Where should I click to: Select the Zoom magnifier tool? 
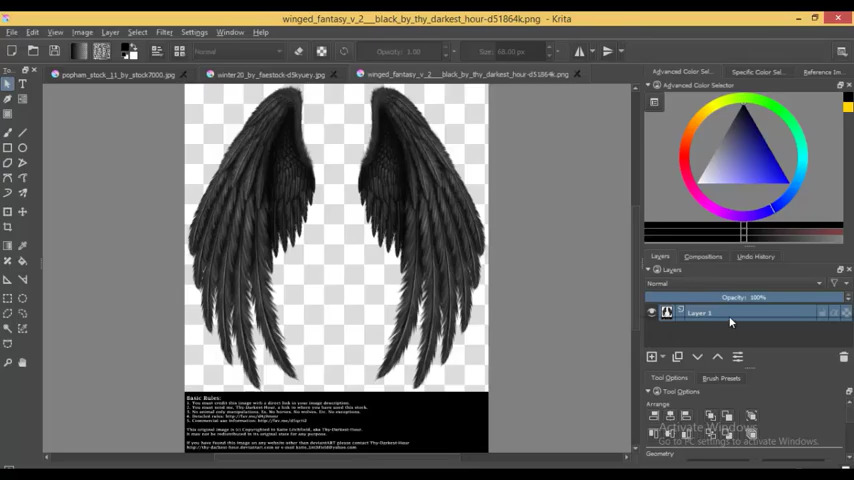point(8,362)
